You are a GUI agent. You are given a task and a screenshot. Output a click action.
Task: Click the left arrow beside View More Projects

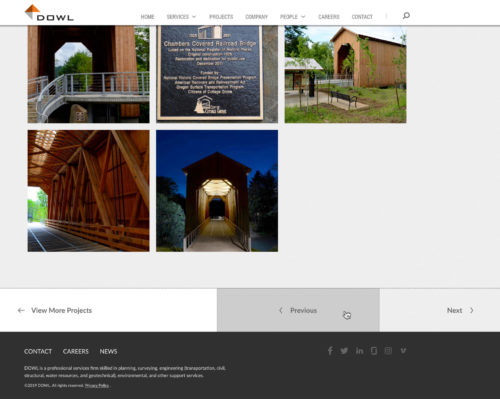tap(21, 310)
